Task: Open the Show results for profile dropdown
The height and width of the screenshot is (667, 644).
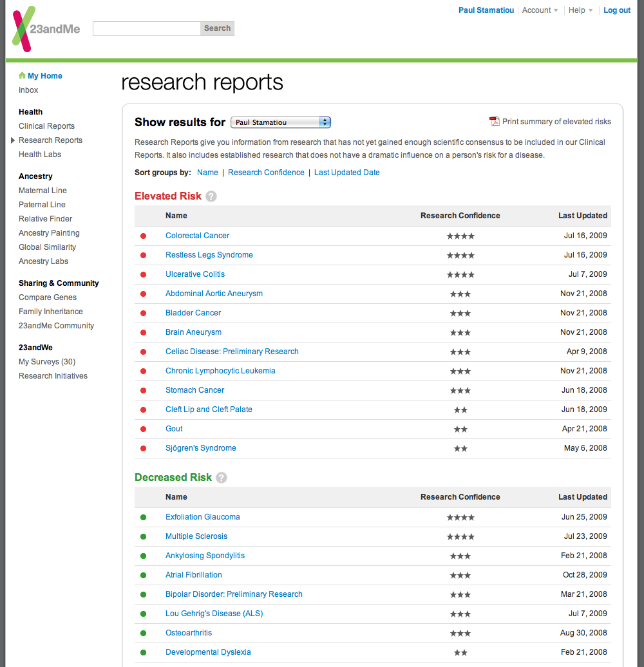Action: point(280,122)
